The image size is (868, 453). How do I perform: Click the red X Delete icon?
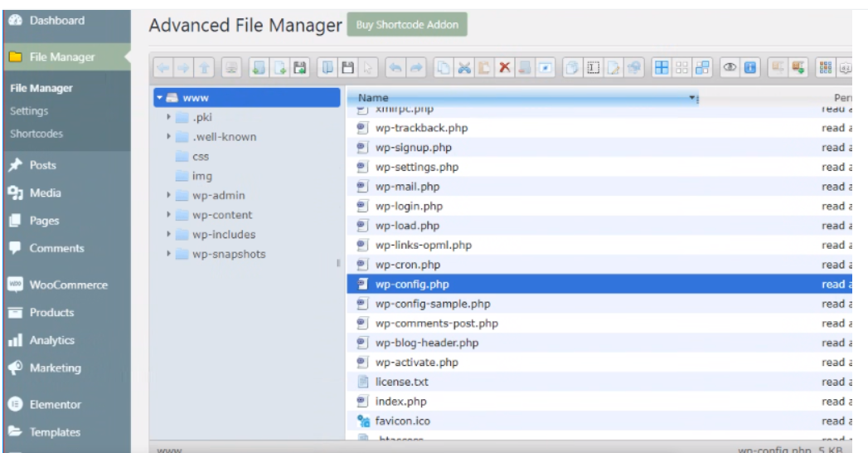point(504,68)
